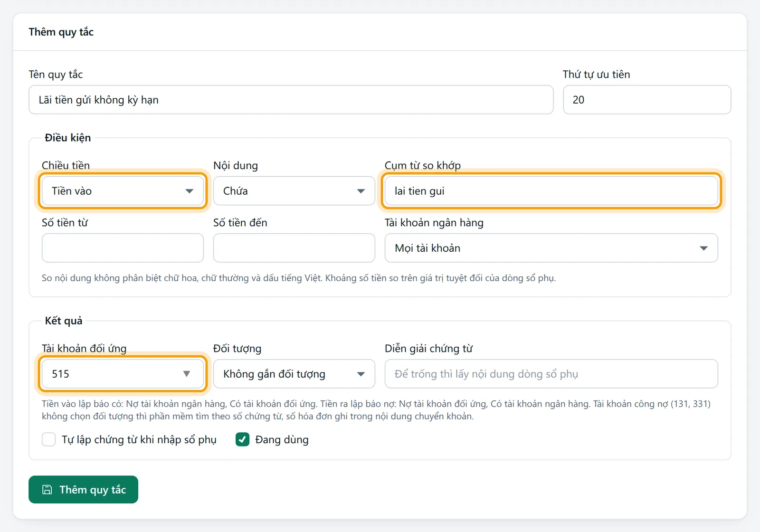
Task: Click the triangle arrow beside Chứa
Action: pyautogui.click(x=361, y=191)
